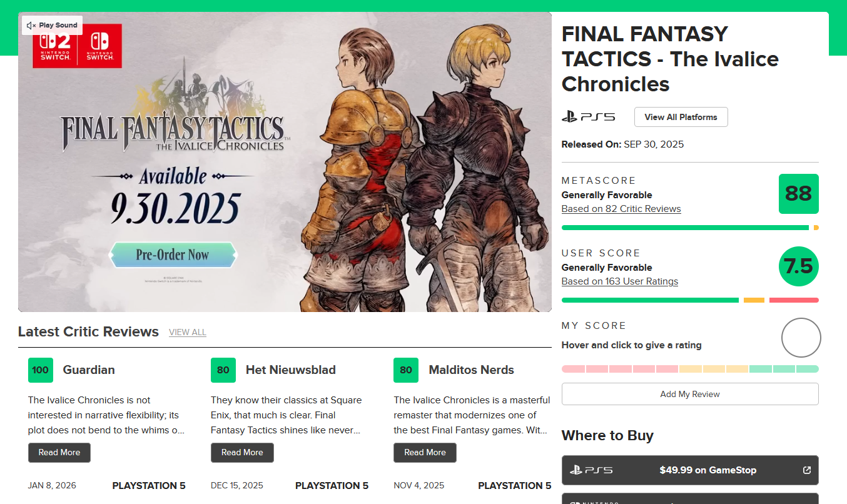Open the View All Platforms list
The image size is (847, 504).
point(681,117)
